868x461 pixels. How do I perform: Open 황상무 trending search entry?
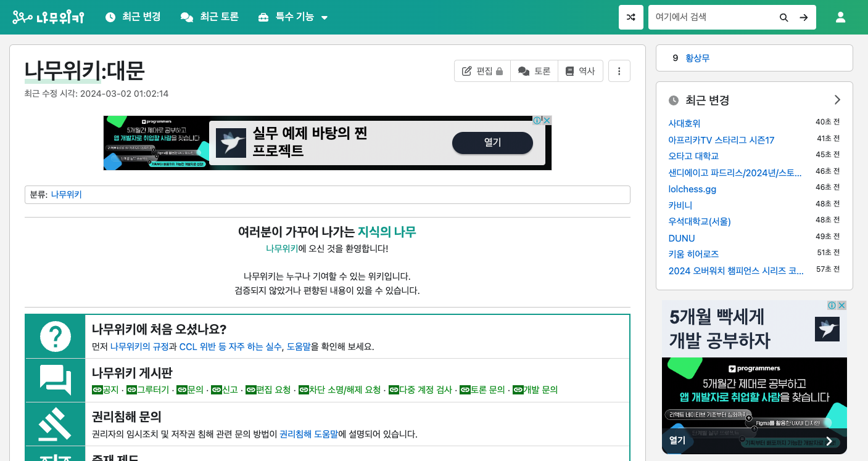pyautogui.click(x=698, y=58)
